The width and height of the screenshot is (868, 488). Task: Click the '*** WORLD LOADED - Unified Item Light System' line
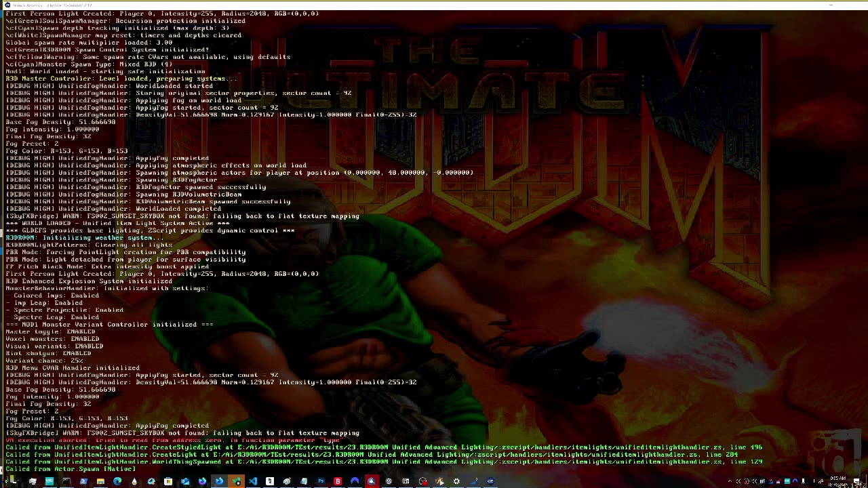(x=117, y=223)
